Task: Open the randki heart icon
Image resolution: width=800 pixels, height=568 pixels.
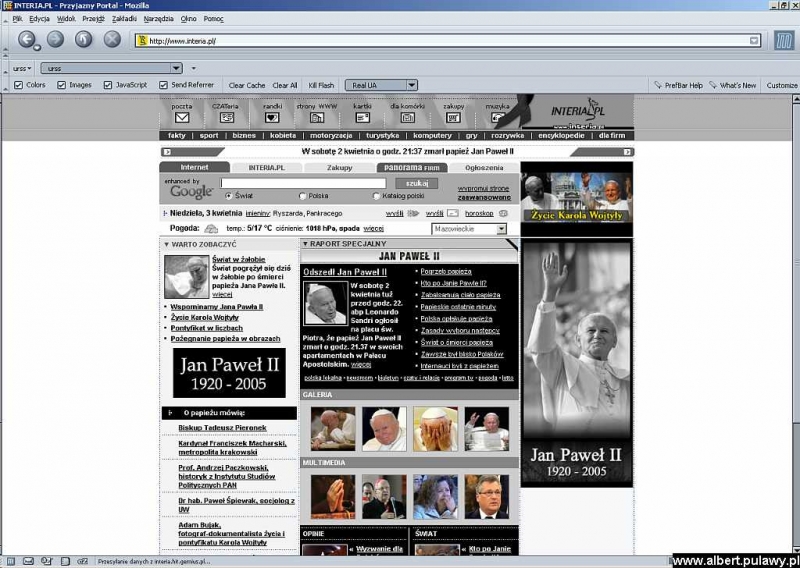Action: click(272, 117)
